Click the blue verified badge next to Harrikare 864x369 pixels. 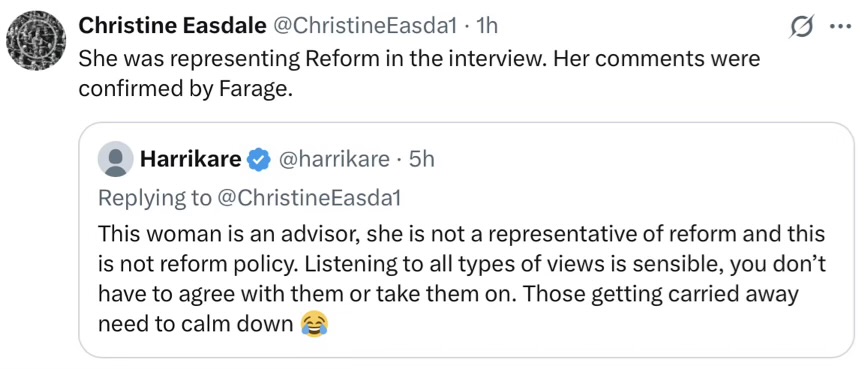click(x=258, y=160)
